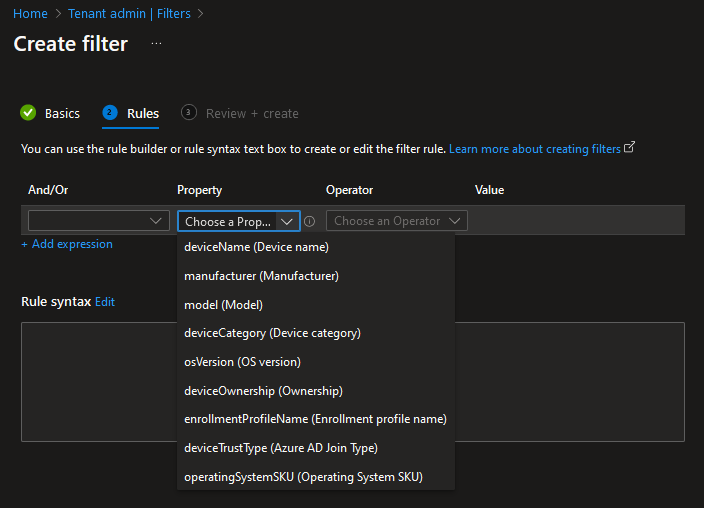Click the Create filter page title
The width and height of the screenshot is (704, 508).
point(70,44)
